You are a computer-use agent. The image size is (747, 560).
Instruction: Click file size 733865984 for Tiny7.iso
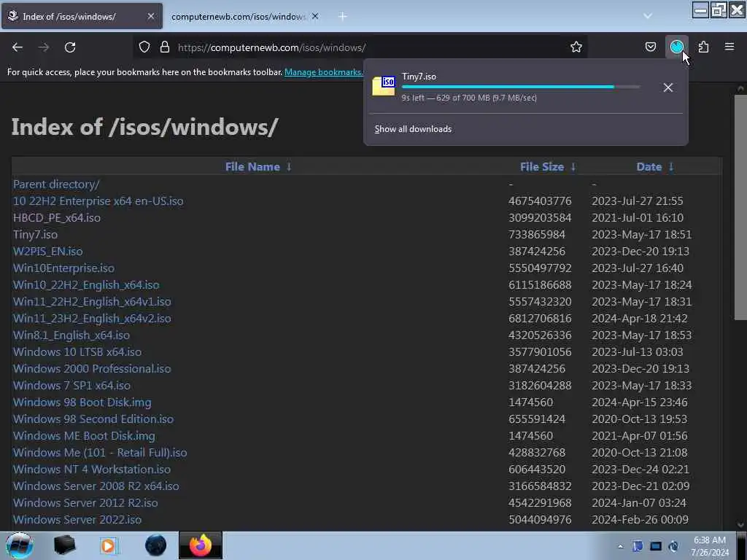pos(537,234)
